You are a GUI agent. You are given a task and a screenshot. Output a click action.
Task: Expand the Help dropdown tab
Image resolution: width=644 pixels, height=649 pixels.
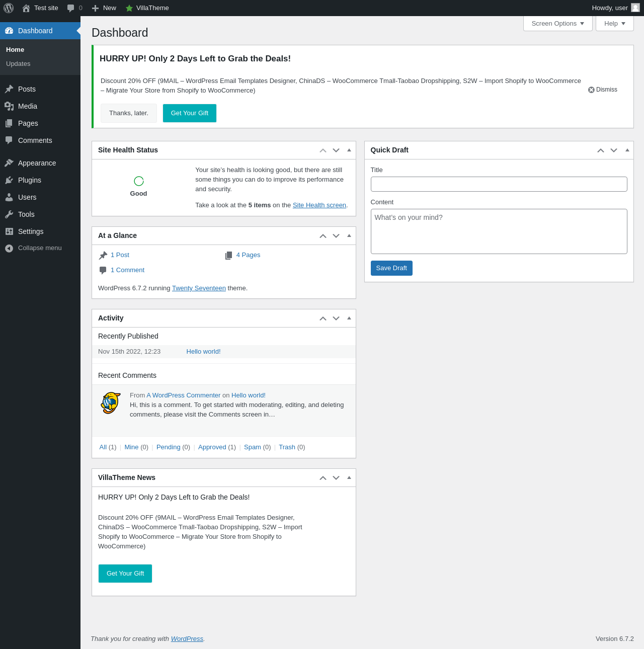click(x=615, y=24)
